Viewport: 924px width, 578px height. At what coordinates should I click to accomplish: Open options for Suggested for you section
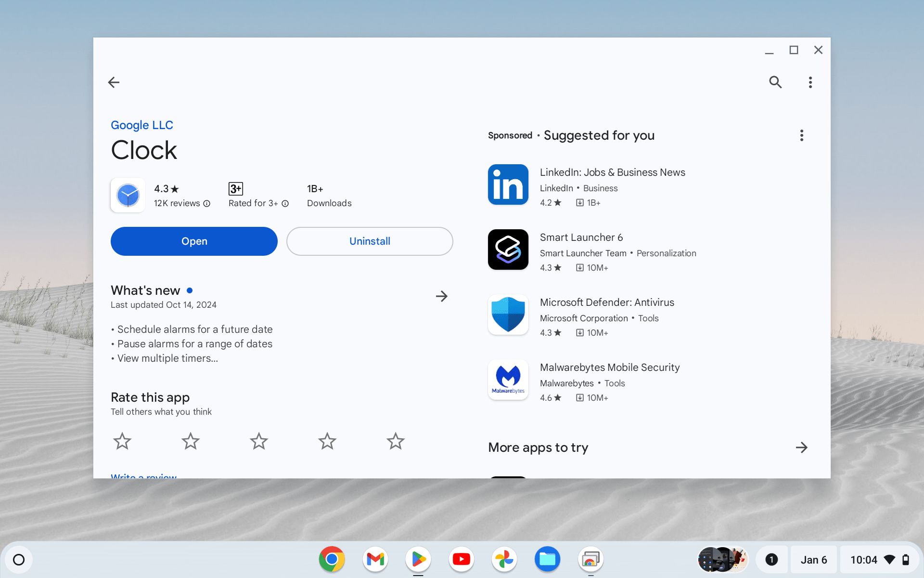coord(802,135)
